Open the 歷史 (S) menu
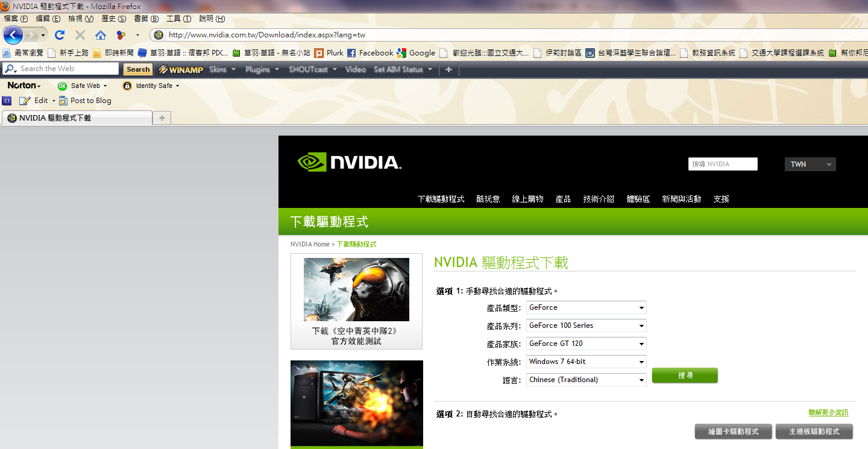The width and height of the screenshot is (868, 449). [114, 19]
